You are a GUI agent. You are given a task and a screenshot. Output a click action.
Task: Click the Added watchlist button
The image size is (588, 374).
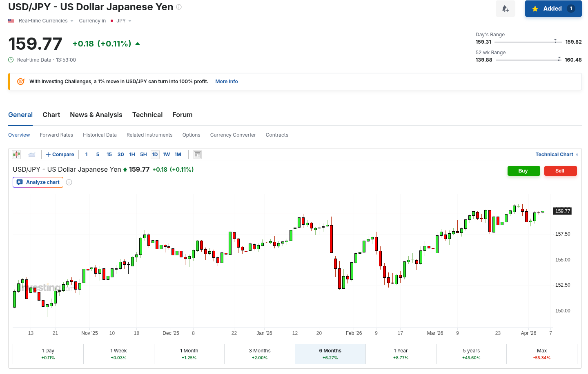(553, 9)
